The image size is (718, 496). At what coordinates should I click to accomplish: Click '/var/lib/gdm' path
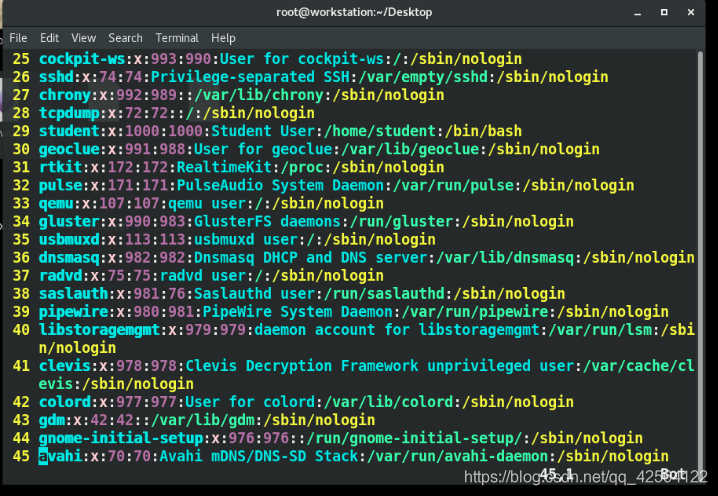203,420
